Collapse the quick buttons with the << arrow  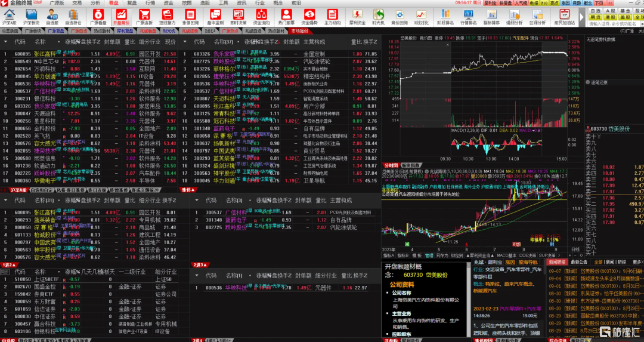[611, 3]
